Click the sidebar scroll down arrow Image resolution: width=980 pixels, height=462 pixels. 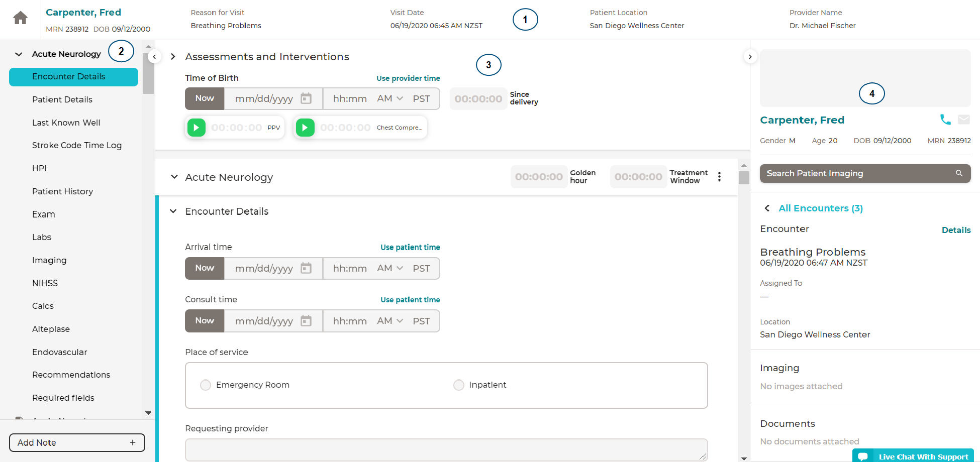click(x=148, y=413)
